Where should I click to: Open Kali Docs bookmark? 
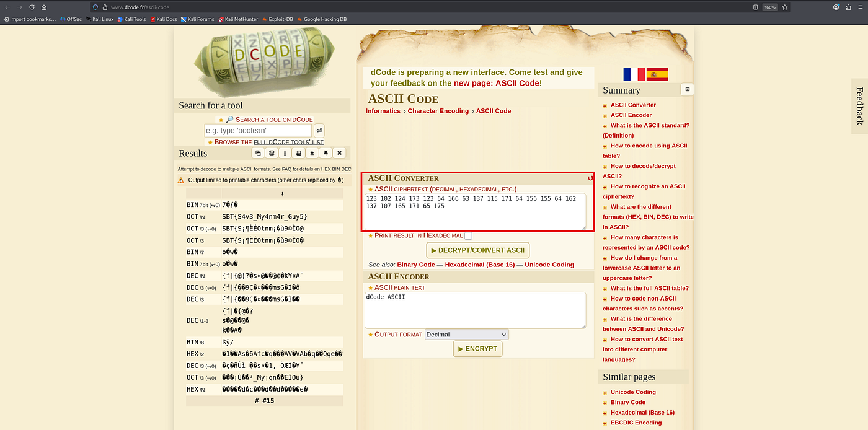click(164, 19)
